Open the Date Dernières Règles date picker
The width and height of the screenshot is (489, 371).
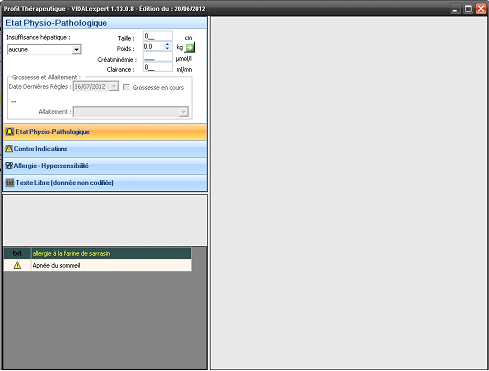click(114, 86)
